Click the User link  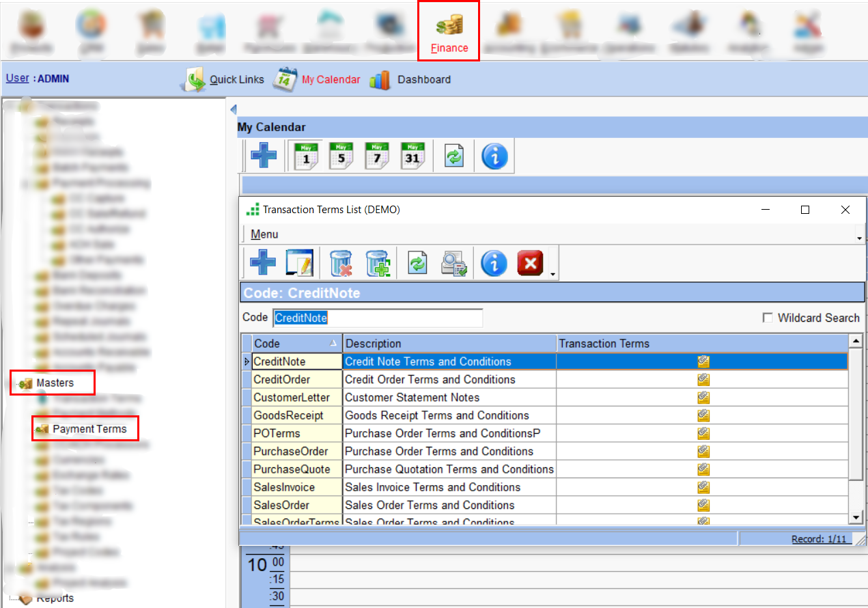(x=17, y=78)
